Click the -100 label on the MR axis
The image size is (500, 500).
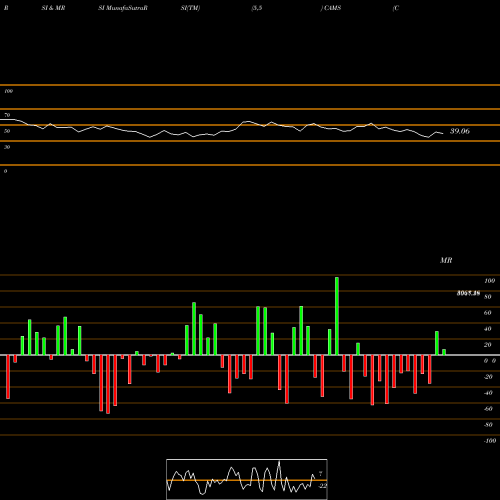[489, 441]
